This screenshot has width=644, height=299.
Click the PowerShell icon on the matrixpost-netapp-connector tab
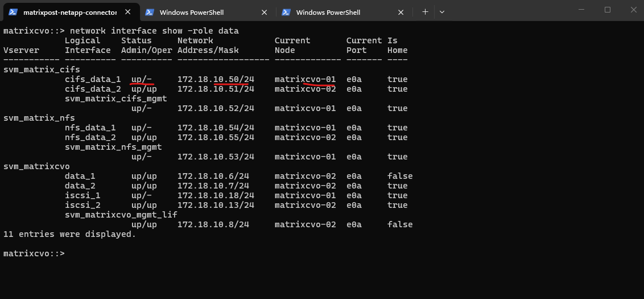coord(13,12)
